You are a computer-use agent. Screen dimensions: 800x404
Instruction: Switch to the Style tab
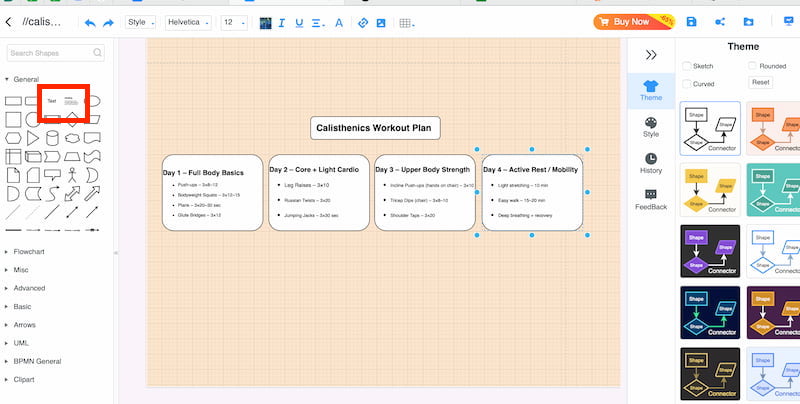pyautogui.click(x=651, y=127)
